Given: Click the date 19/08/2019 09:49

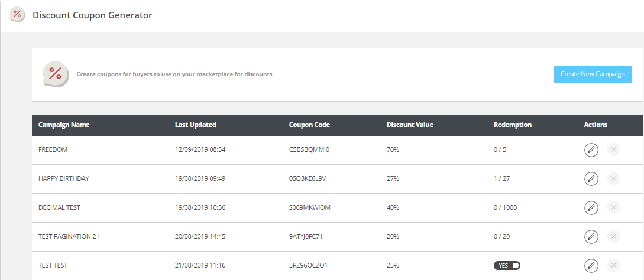Looking at the screenshot, I should pos(200,178).
